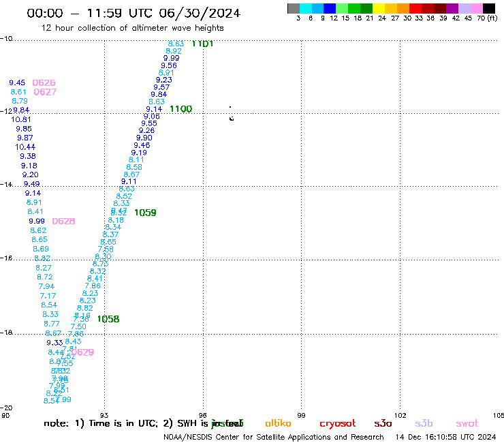Screen dimensions: 504x443
Task: Select the pink time label 0626
Action: [44, 82]
